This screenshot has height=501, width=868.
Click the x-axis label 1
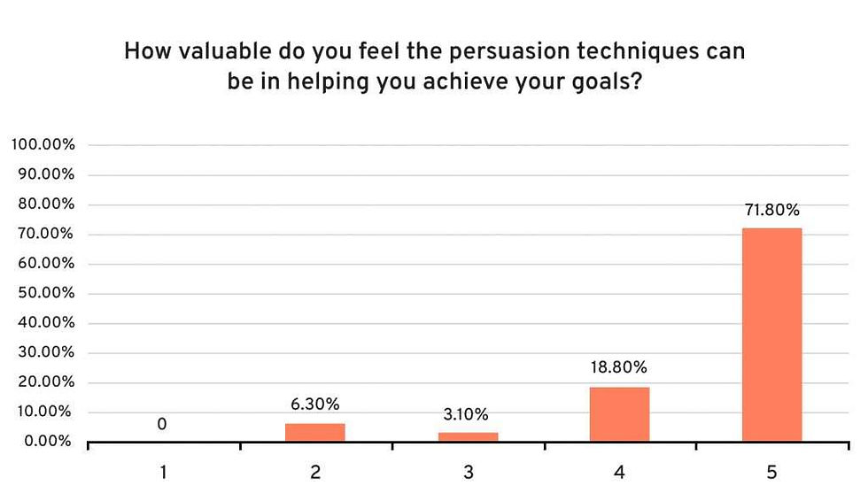pos(163,473)
